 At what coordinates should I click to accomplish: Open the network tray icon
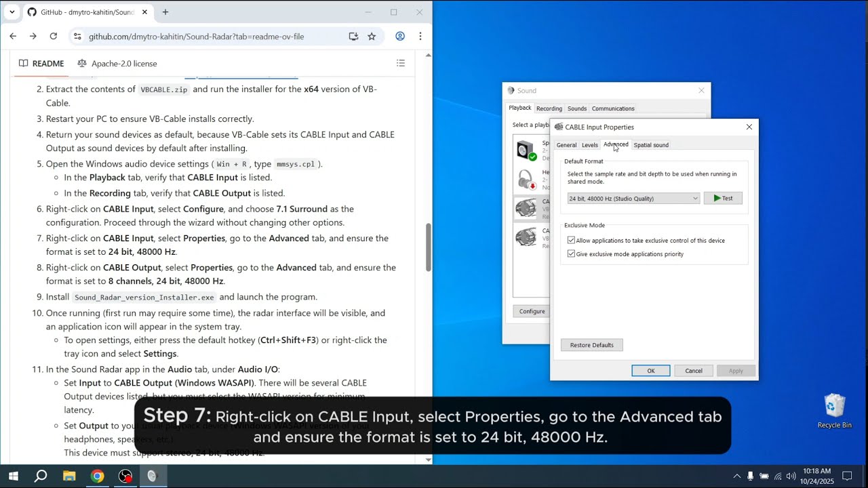click(778, 476)
